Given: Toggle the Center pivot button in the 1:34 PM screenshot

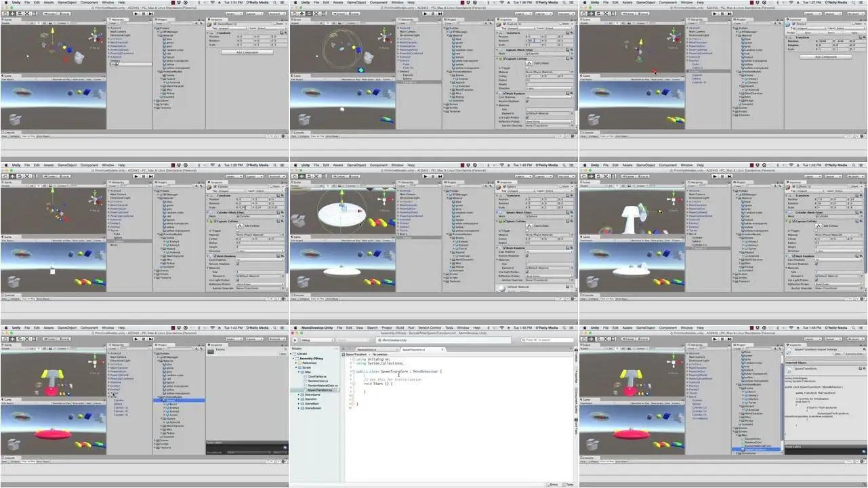Looking at the screenshot, I should coord(49,14).
